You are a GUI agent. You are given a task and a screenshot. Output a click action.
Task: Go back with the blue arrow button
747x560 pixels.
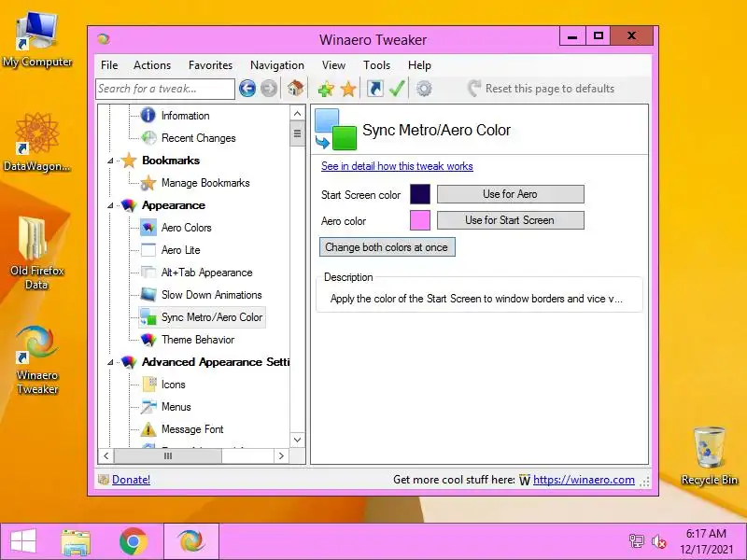[247, 89]
